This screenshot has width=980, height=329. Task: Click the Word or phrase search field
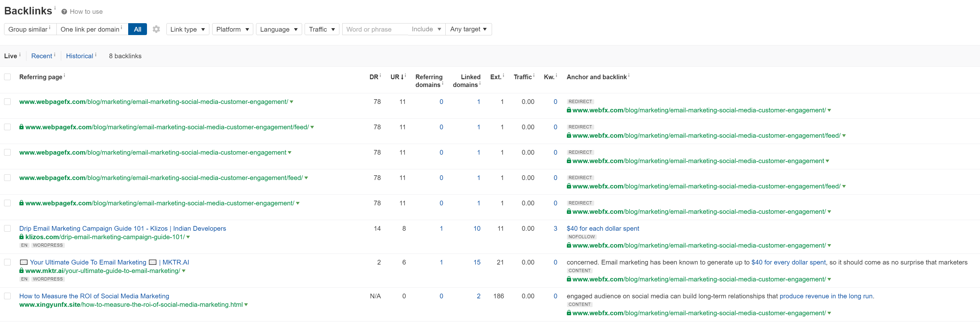375,29
